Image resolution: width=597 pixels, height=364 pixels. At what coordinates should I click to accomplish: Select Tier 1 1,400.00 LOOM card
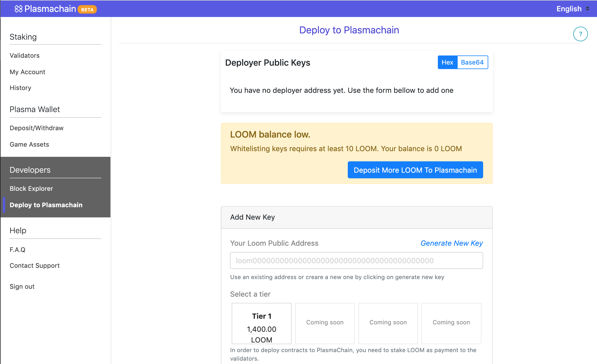pos(262,324)
